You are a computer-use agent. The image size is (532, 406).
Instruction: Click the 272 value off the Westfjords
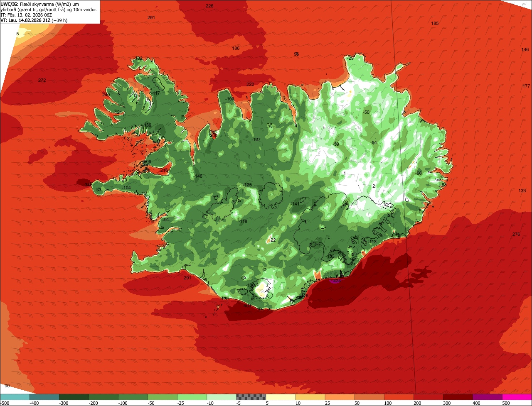click(42, 80)
